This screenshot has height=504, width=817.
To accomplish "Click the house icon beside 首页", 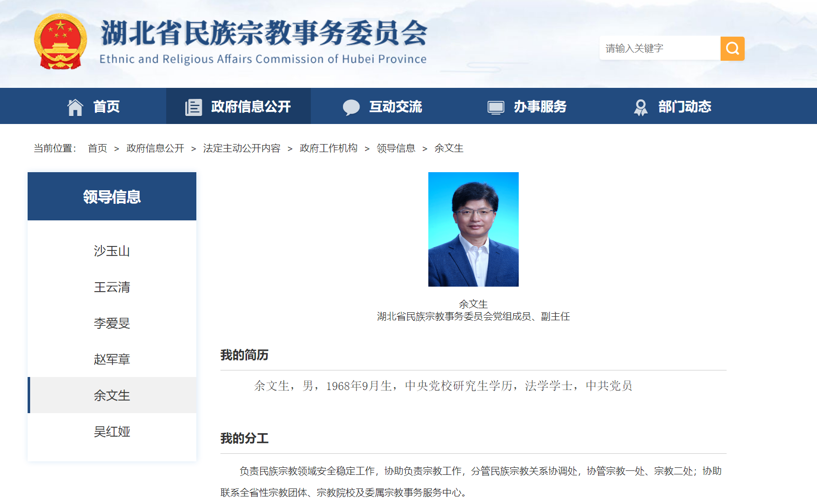I will [x=75, y=106].
